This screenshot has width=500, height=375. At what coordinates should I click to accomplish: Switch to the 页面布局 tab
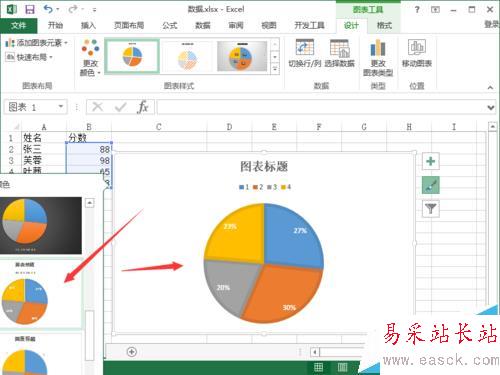pyautogui.click(x=129, y=25)
